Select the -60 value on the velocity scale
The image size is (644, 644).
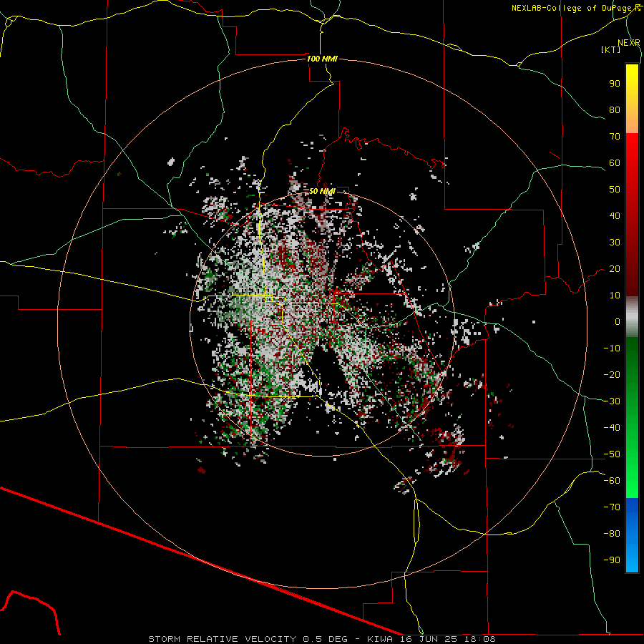coord(612,481)
